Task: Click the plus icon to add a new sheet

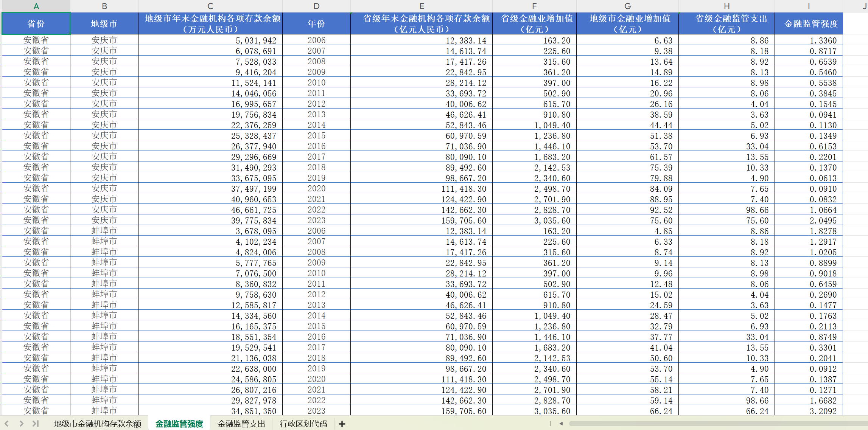Action: pyautogui.click(x=342, y=424)
